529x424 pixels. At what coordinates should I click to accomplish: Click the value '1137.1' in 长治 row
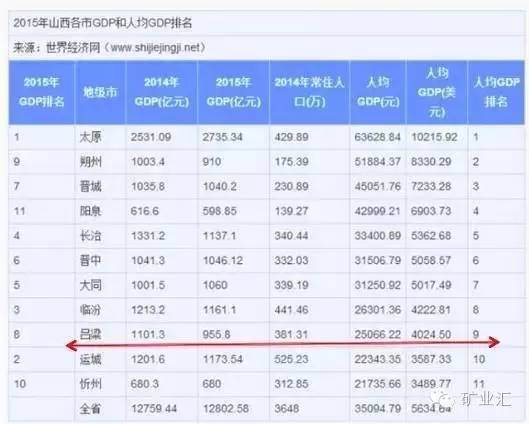click(220, 235)
